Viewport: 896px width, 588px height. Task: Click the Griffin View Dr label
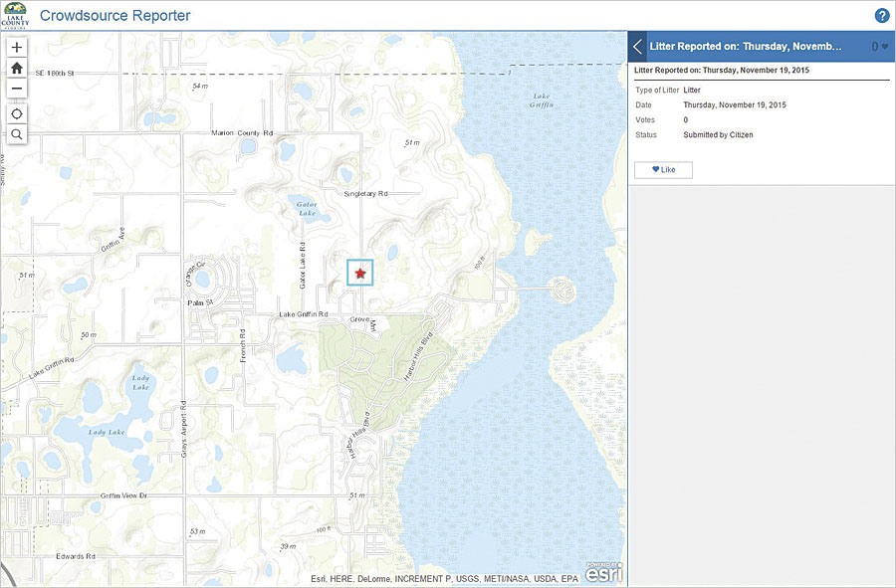[x=123, y=495]
